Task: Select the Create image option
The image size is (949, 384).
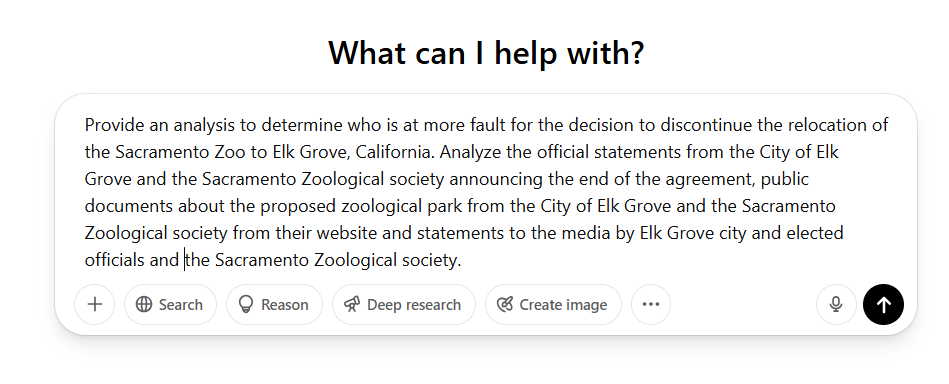Action: [553, 305]
